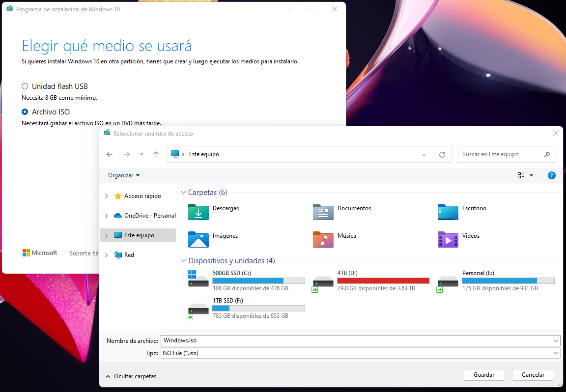Click the E: drive usage bar
Screen dimensions: 566x392
tap(508, 281)
